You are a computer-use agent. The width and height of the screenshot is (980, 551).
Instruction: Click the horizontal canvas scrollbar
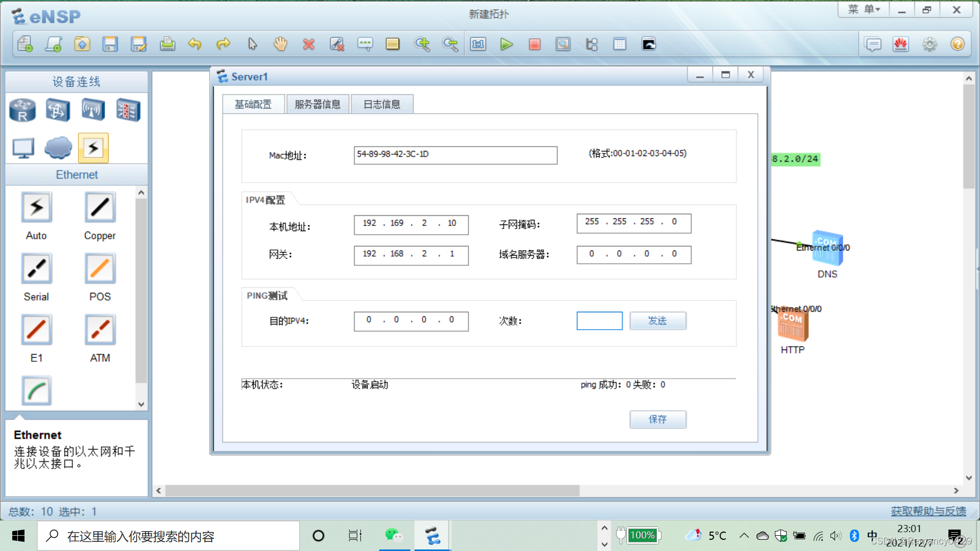(x=373, y=490)
